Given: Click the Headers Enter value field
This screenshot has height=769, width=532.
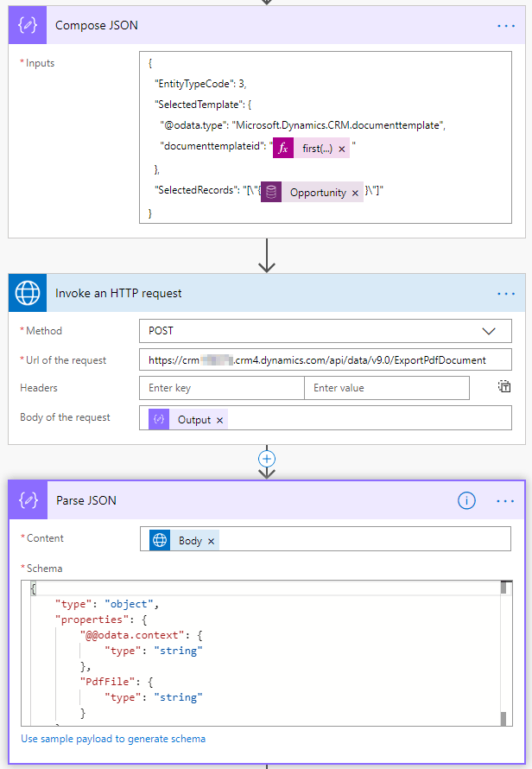Looking at the screenshot, I should click(x=387, y=388).
